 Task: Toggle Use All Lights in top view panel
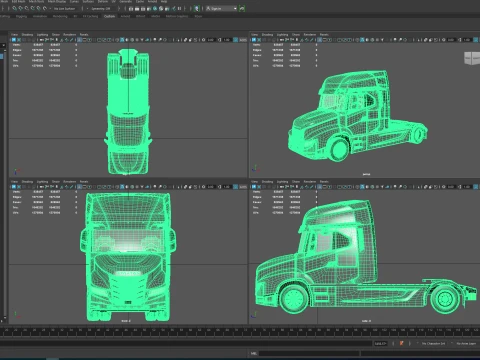tap(142, 40)
